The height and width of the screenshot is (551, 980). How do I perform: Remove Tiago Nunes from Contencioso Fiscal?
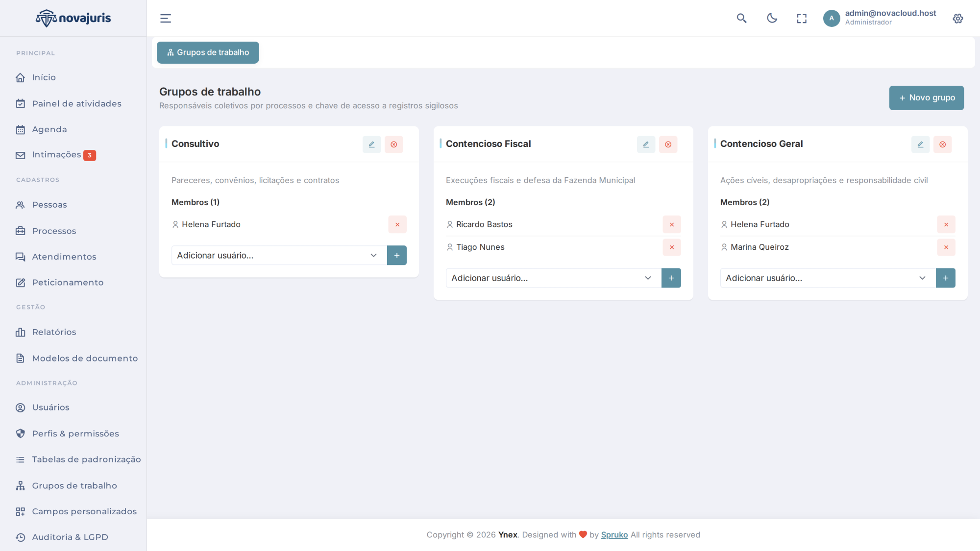pos(672,247)
